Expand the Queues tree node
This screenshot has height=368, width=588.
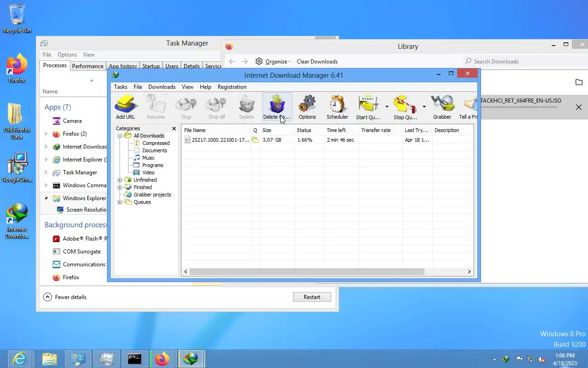120,202
